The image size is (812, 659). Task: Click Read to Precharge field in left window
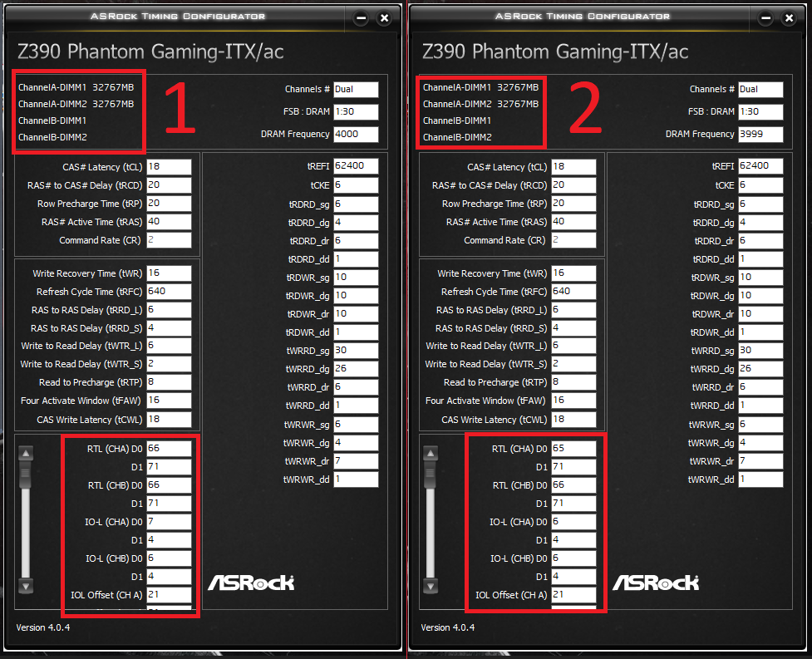click(x=169, y=382)
